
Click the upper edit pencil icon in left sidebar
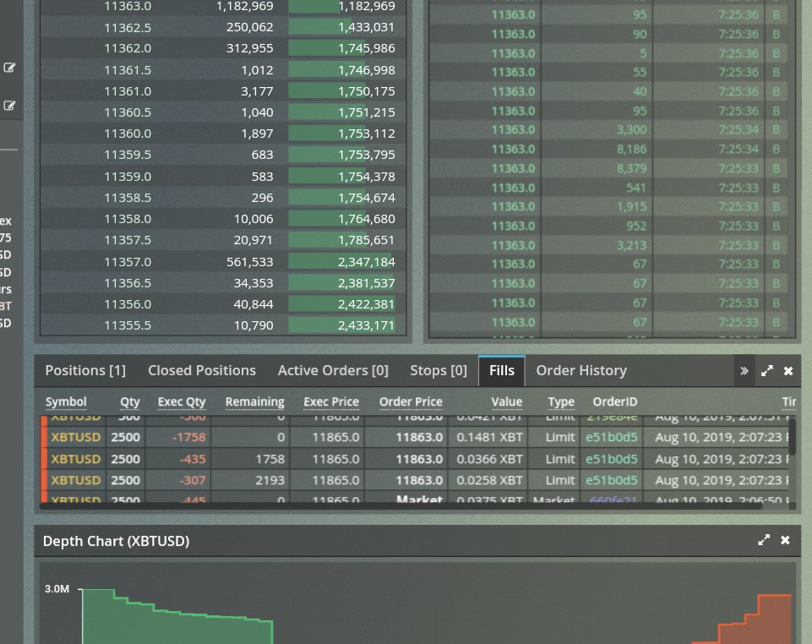[x=9, y=68]
